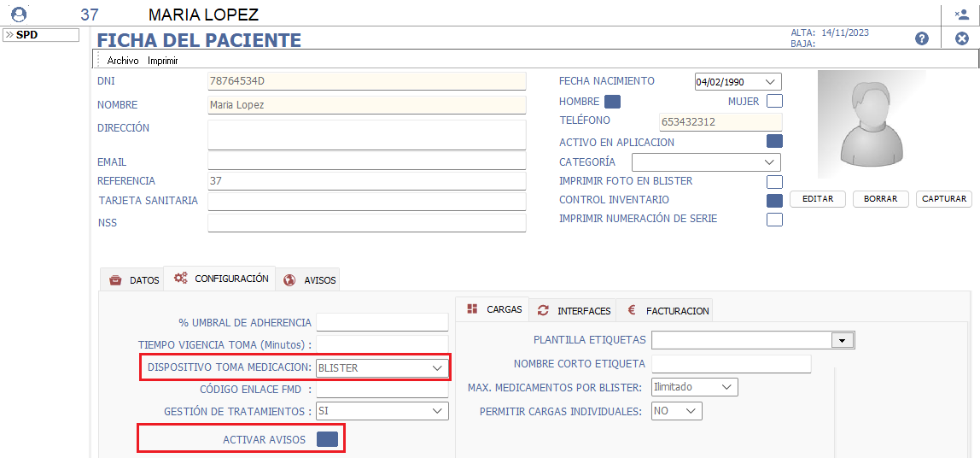Click the gears icon on CONFIGURACIÓN tab
This screenshot has height=458, width=980.
pos(180,279)
